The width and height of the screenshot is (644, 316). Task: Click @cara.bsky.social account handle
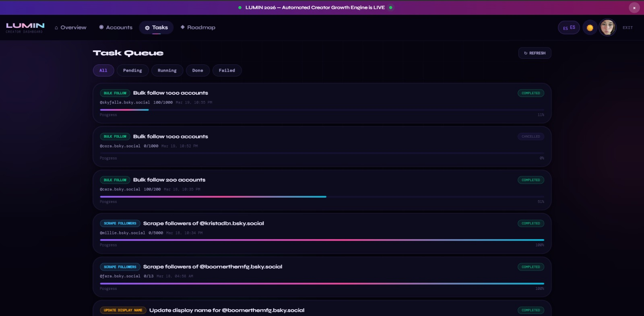[120, 189]
